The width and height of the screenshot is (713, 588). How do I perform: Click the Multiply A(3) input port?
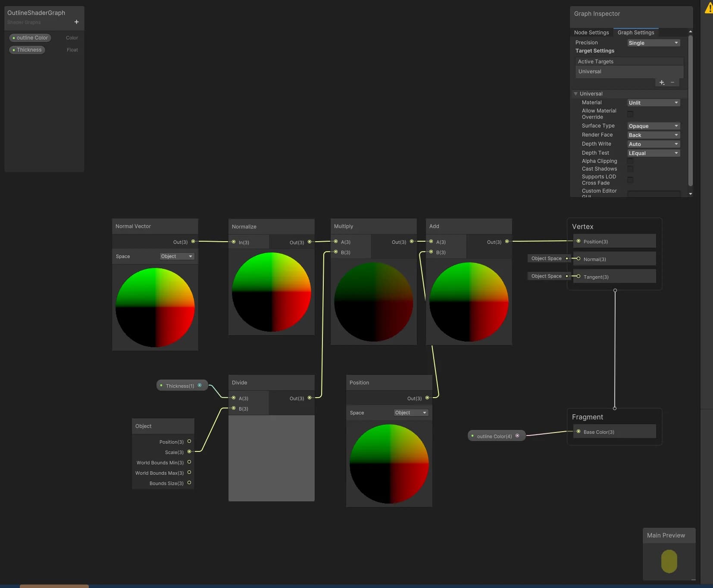pyautogui.click(x=336, y=242)
